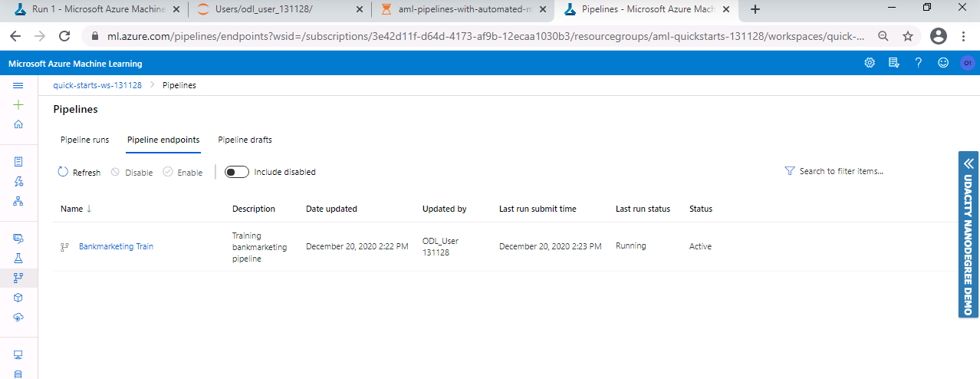This screenshot has height=379, width=980.
Task: Sort by the Description column header
Action: 254,209
